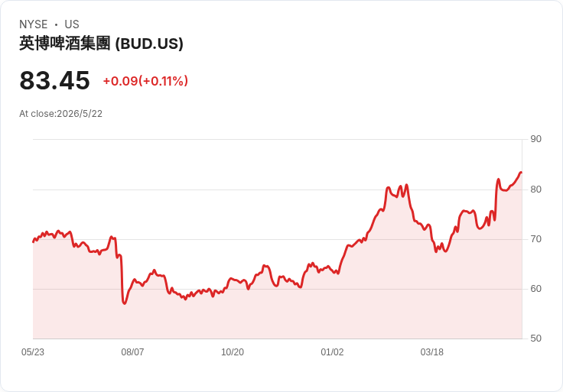Click the 08/07 date axis label
The width and height of the screenshot is (563, 392).
132,352
